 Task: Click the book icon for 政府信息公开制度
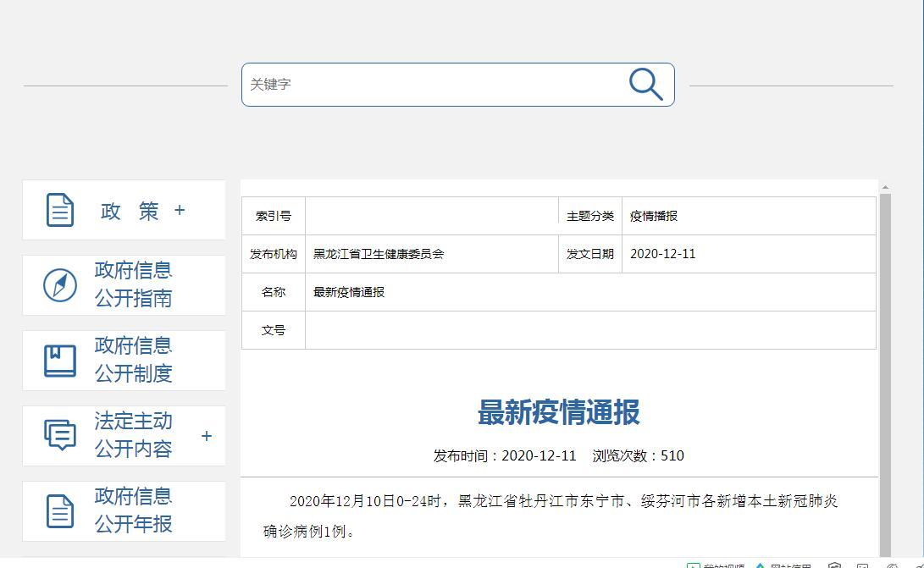click(60, 361)
